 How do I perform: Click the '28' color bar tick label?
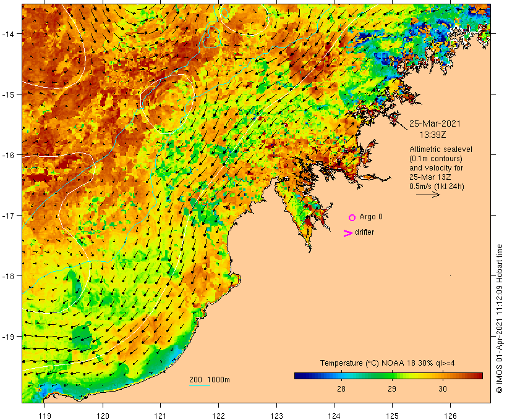point(341,389)
